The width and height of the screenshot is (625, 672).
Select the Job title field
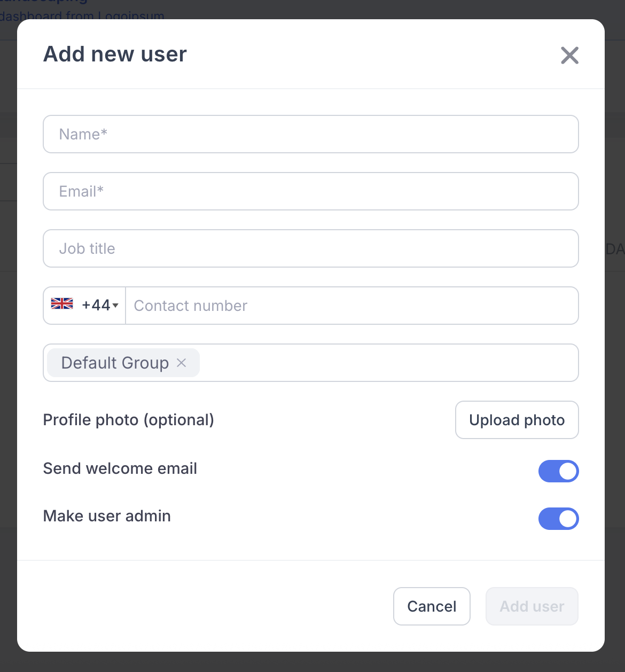(x=310, y=248)
